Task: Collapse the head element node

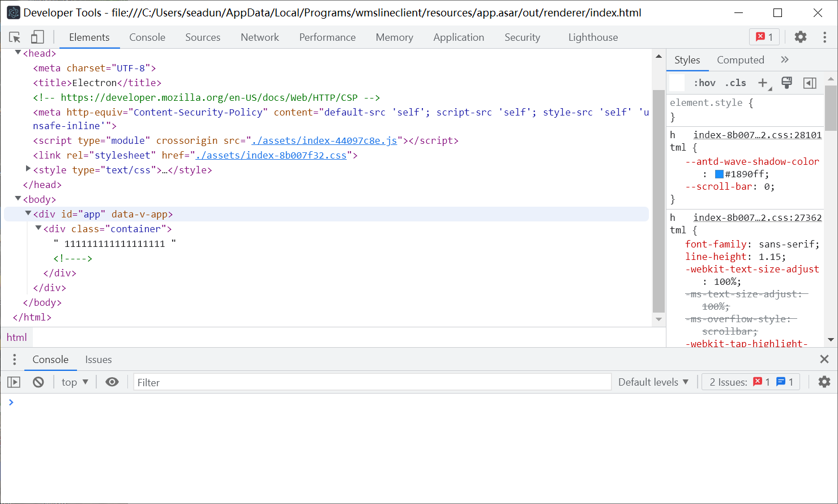Action: click(18, 53)
